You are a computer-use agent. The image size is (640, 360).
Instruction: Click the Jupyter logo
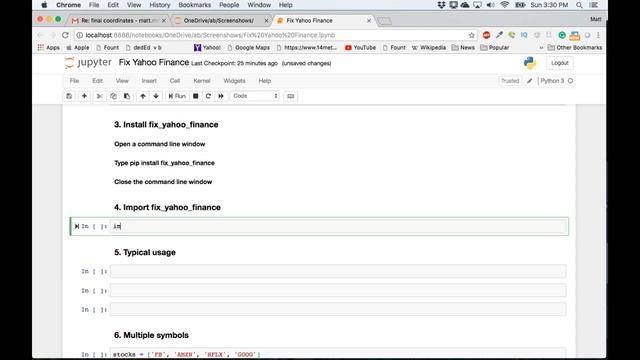(x=88, y=63)
